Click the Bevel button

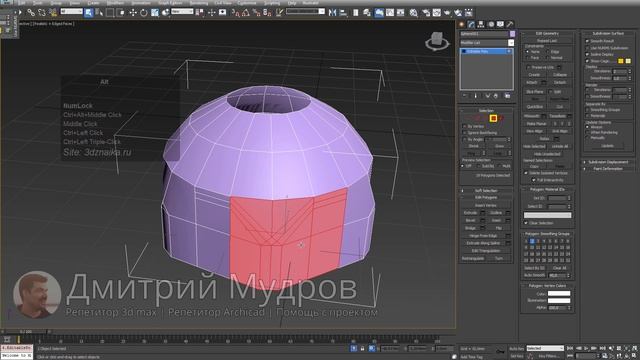tap(470, 220)
